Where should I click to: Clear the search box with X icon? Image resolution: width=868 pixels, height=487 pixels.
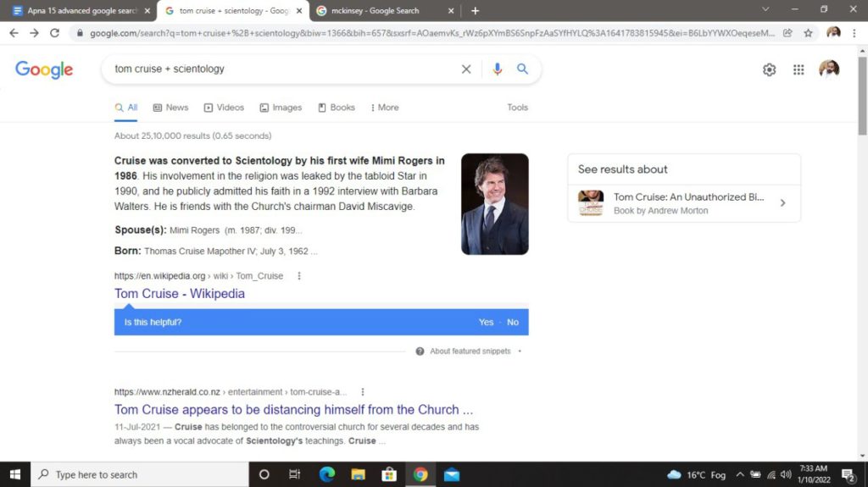click(465, 69)
